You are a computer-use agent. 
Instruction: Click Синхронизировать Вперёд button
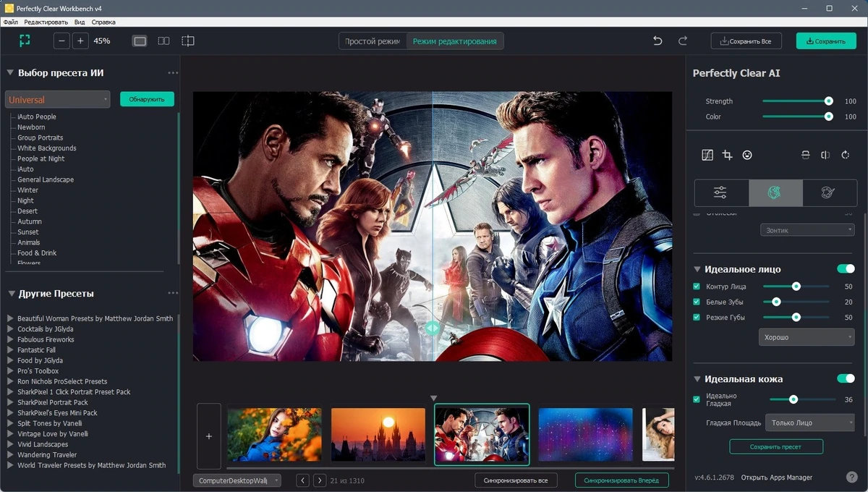click(x=621, y=480)
